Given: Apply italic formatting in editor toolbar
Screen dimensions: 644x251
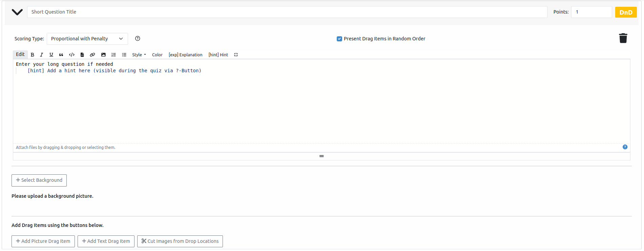Looking at the screenshot, I should pos(42,55).
